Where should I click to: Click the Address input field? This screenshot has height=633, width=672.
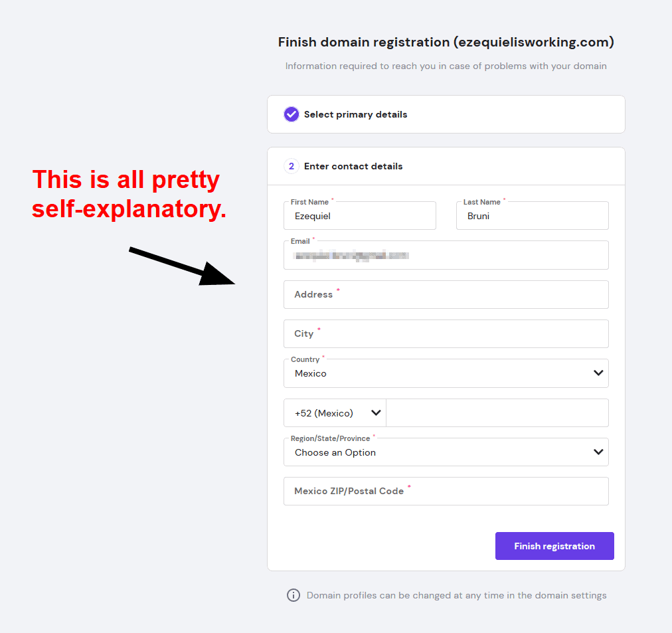pyautogui.click(x=446, y=294)
